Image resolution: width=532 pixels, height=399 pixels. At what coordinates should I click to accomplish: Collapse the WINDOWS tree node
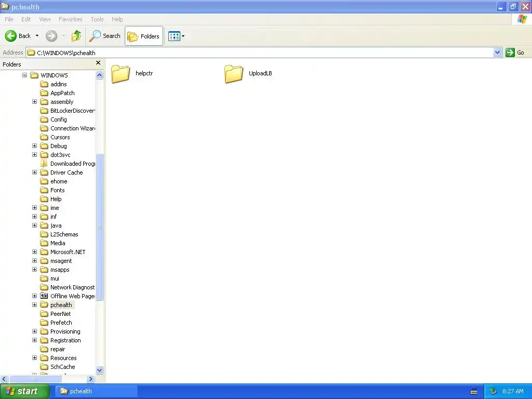tap(25, 75)
